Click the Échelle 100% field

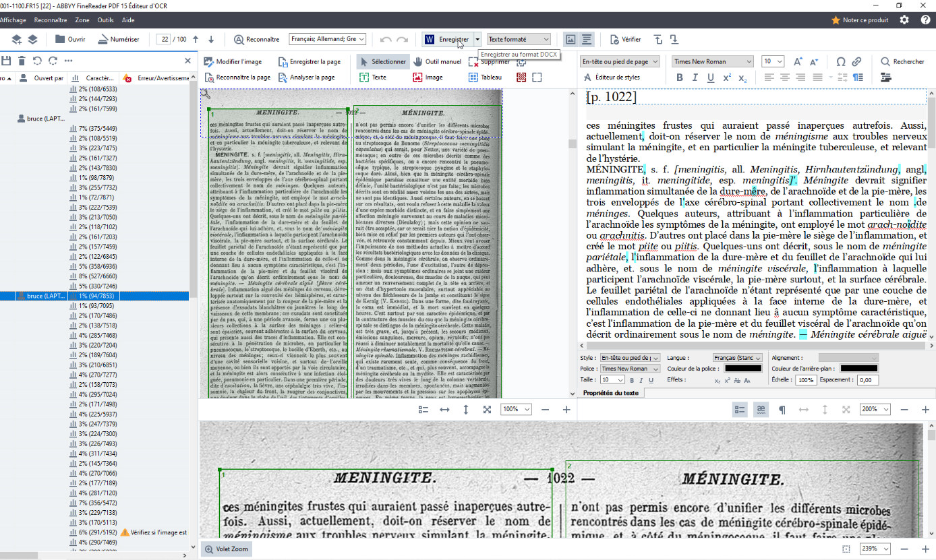pyautogui.click(x=806, y=380)
